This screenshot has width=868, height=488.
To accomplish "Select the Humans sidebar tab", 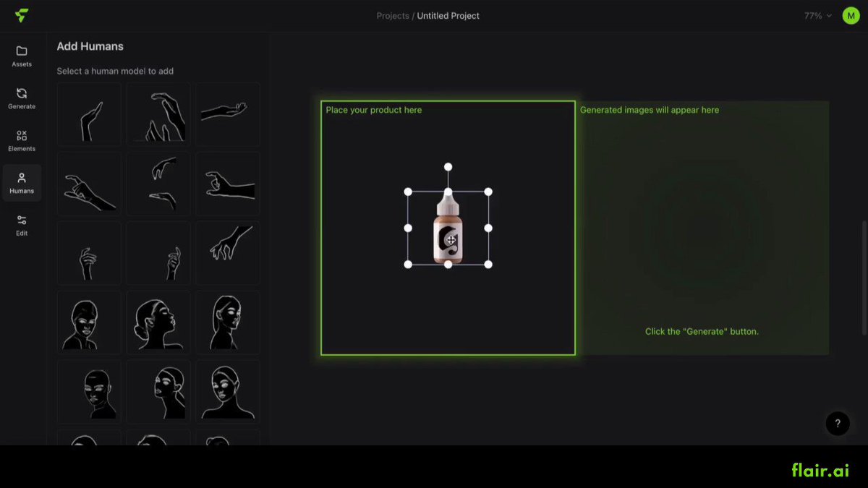I will 22,183.
